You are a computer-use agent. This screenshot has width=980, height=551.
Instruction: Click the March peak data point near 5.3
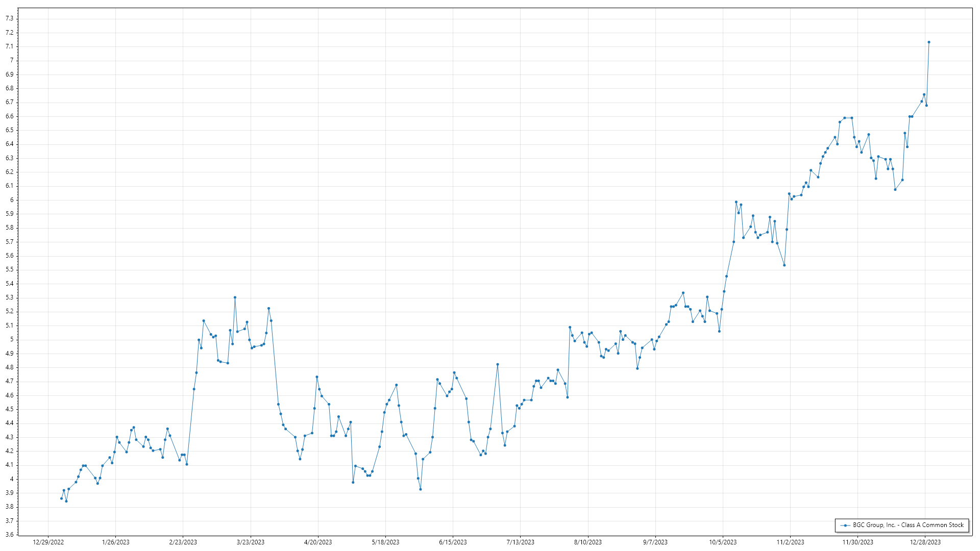235,297
